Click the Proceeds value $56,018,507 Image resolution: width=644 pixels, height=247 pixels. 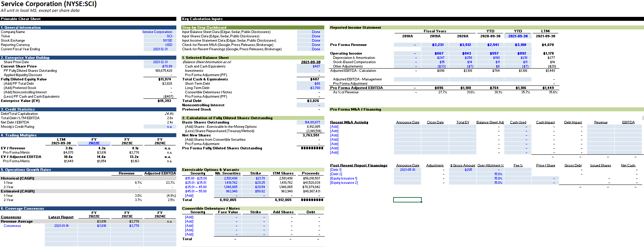point(311,178)
